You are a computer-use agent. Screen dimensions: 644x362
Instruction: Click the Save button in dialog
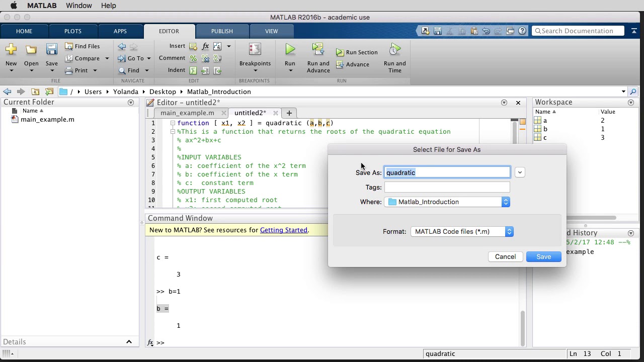point(543,256)
